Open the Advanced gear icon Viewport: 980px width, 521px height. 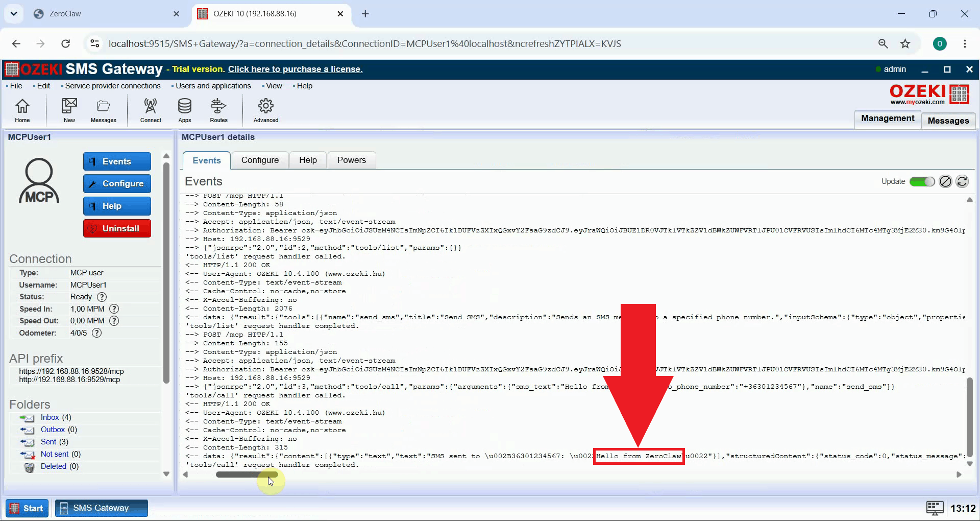coord(266,110)
